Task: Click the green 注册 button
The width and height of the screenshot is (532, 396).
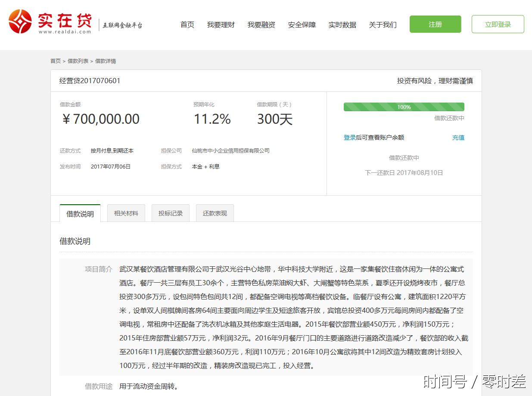Action: tap(435, 24)
